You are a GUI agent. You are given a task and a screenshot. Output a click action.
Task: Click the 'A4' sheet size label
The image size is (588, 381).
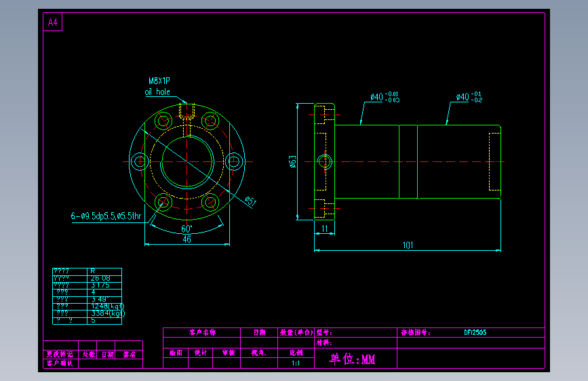point(53,22)
